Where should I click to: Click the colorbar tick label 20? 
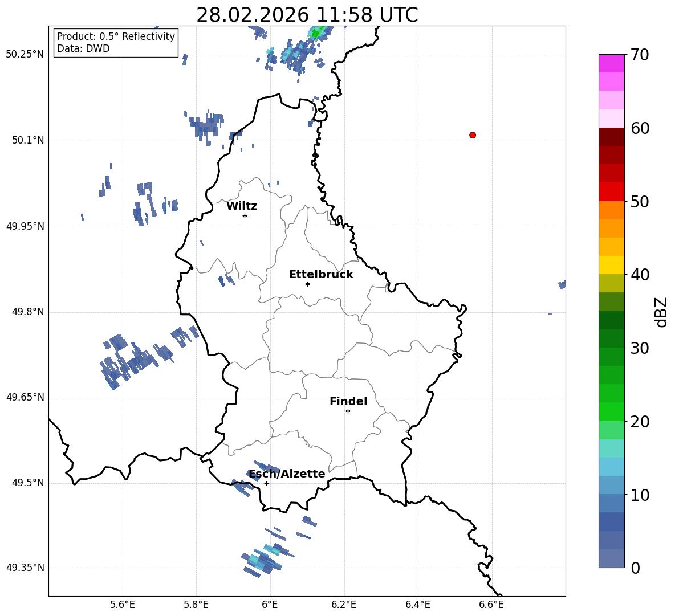click(640, 422)
